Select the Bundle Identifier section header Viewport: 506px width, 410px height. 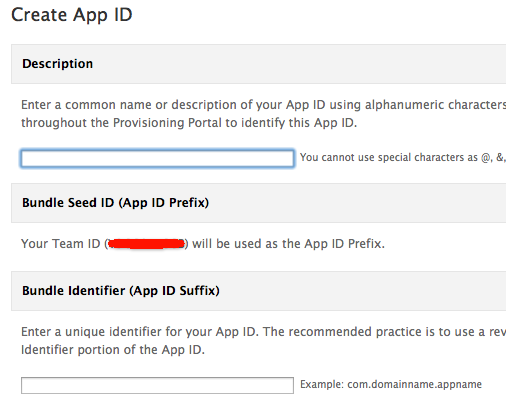point(259,291)
